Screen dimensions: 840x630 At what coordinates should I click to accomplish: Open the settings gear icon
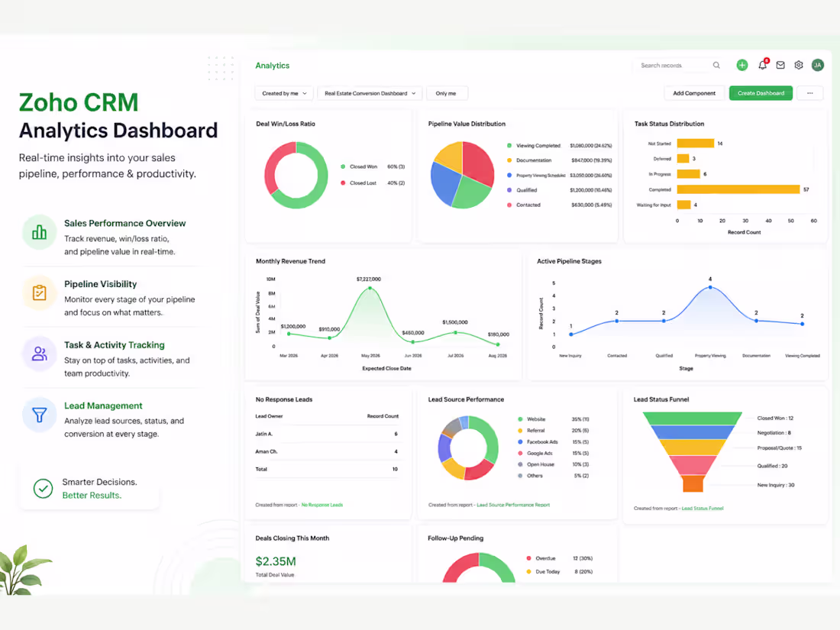(799, 65)
